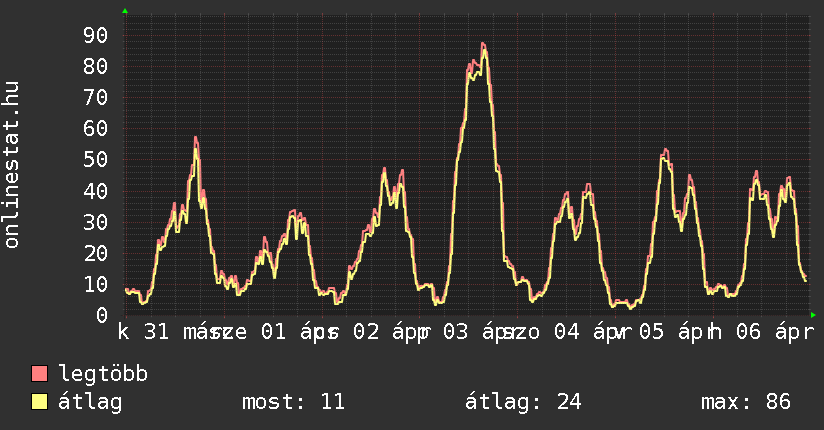
Task: Click the 'átlag: 24' statistic
Action: 523,402
